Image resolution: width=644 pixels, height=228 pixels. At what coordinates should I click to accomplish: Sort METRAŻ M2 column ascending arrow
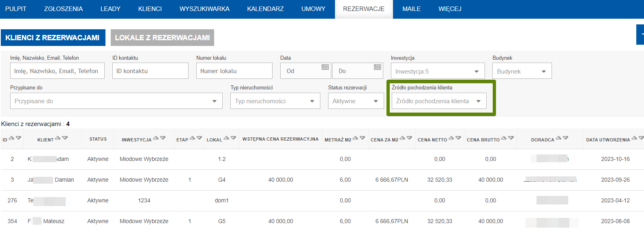tap(355, 138)
